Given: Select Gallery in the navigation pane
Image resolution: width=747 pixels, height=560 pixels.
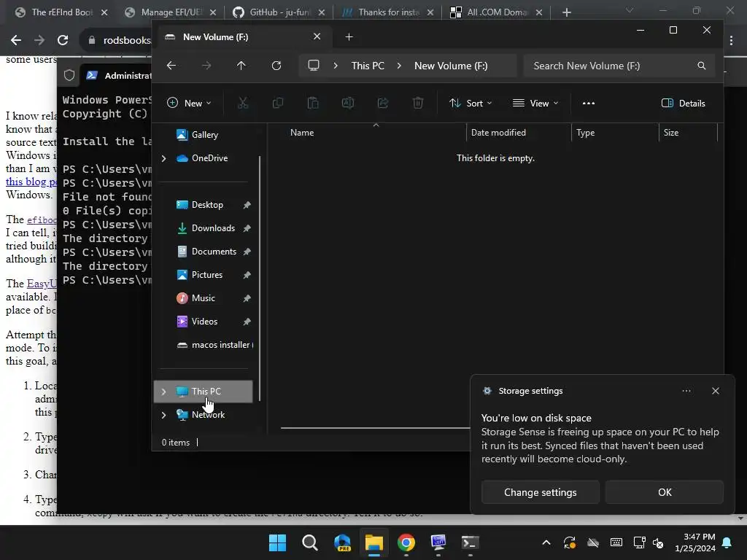Looking at the screenshot, I should (x=205, y=135).
